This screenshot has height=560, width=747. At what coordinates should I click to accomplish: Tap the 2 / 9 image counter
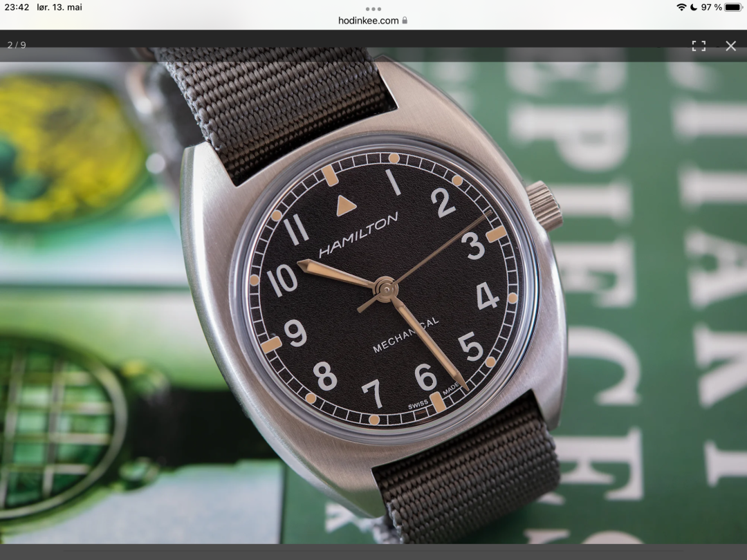point(17,45)
